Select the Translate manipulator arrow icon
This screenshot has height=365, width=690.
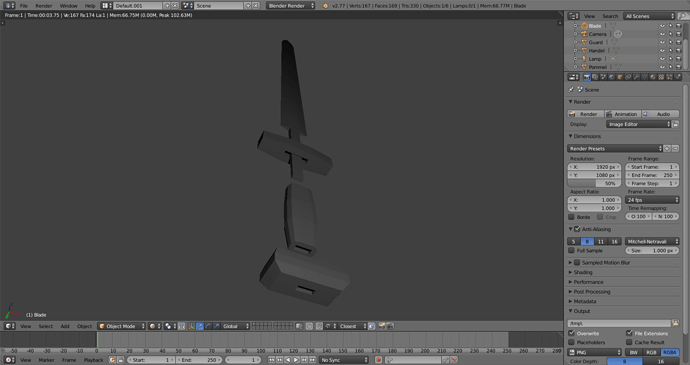coord(199,326)
